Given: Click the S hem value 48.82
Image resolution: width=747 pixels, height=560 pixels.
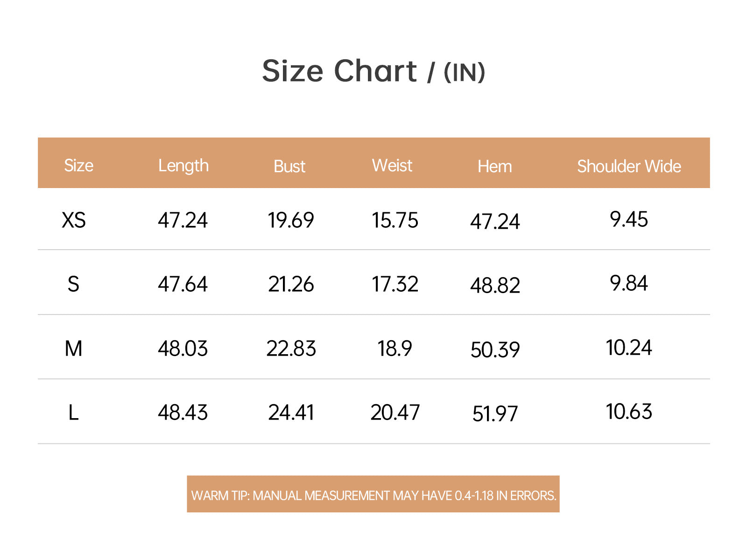Looking at the screenshot, I should 495,285.
